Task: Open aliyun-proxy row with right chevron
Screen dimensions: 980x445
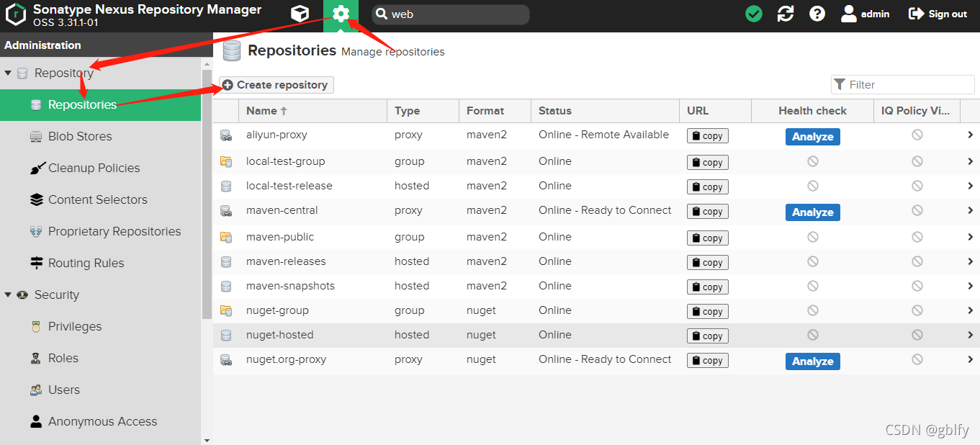Action: click(971, 135)
